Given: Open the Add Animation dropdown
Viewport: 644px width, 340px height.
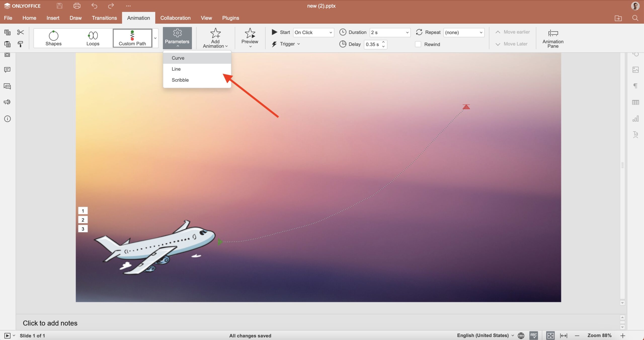Looking at the screenshot, I should (215, 38).
